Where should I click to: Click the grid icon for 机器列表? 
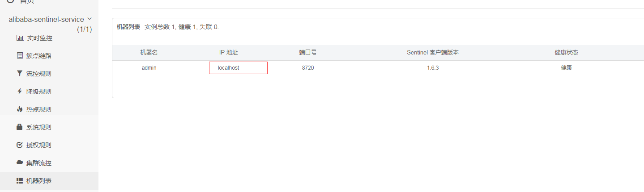tap(20, 180)
